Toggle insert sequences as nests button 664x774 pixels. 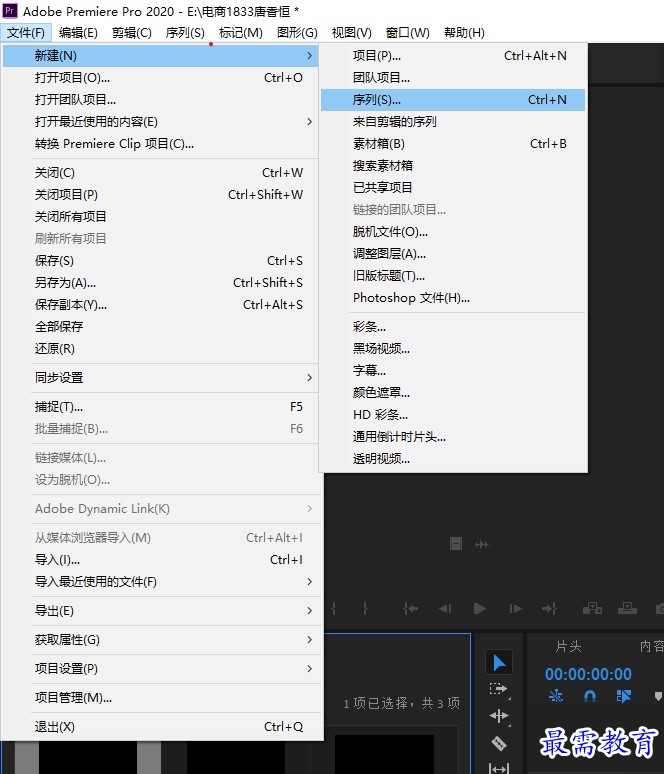click(556, 696)
